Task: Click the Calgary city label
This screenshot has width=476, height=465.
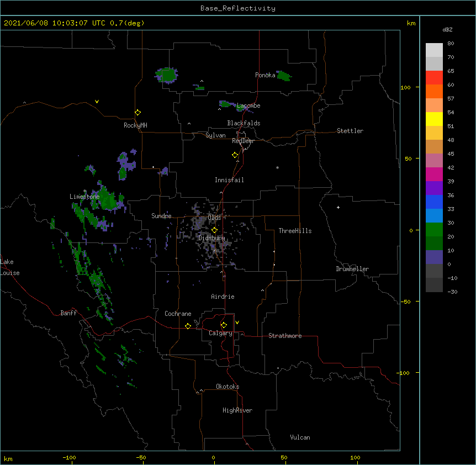Action: tap(220, 333)
